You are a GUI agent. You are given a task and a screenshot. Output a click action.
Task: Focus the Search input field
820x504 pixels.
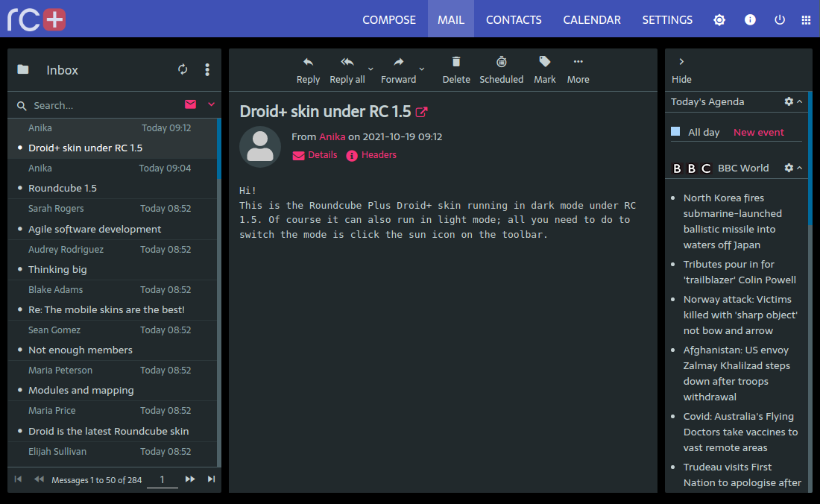[104, 106]
